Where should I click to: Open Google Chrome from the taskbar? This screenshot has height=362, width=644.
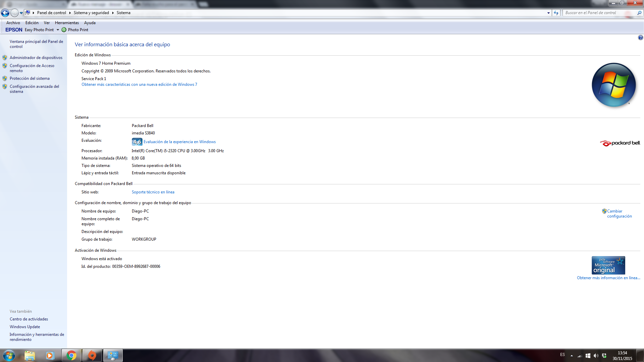71,355
